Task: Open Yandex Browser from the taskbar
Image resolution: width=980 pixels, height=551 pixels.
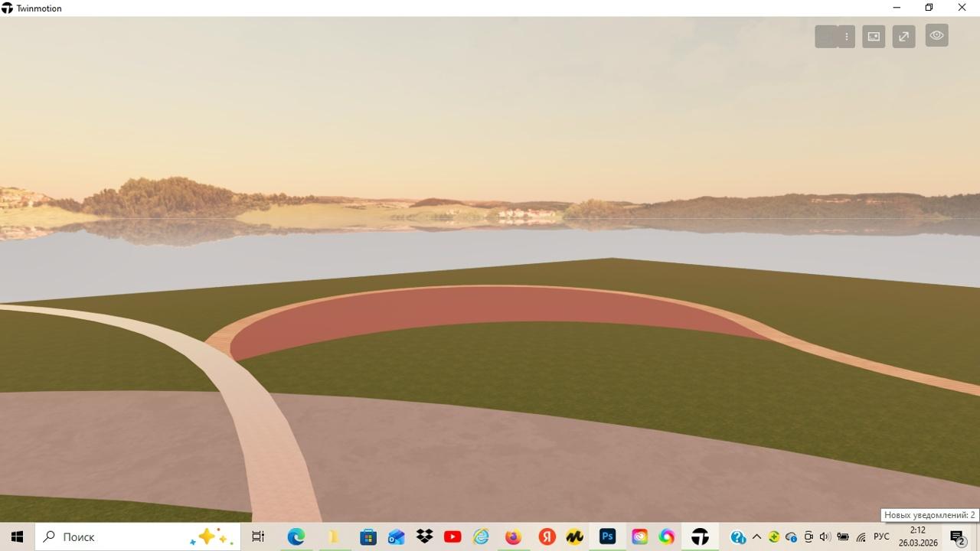Action: (x=547, y=537)
